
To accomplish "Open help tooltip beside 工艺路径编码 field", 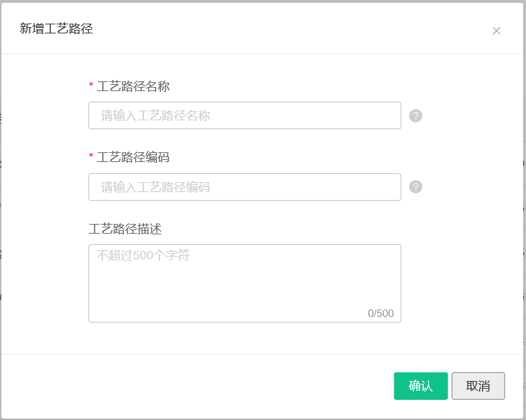I will pyautogui.click(x=415, y=186).
